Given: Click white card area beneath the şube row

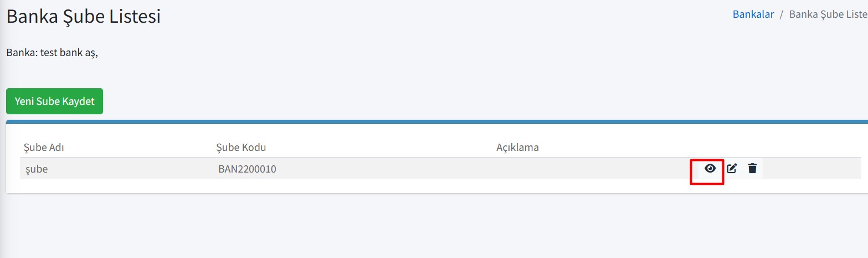Looking at the screenshot, I should (437, 186).
